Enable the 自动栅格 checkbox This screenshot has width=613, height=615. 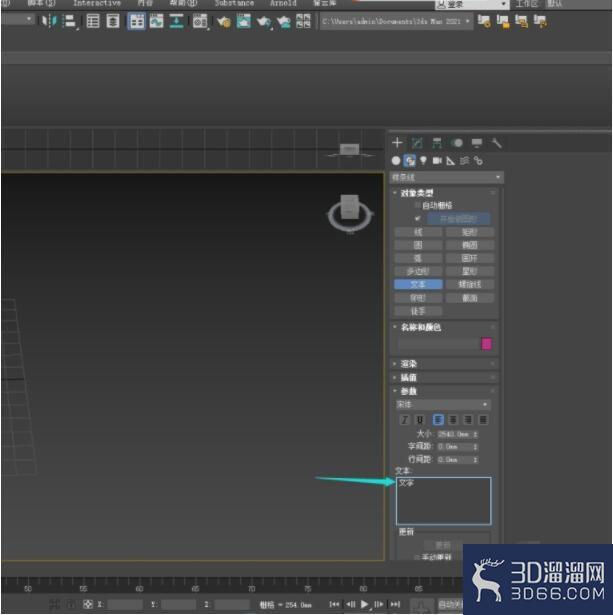pos(418,205)
